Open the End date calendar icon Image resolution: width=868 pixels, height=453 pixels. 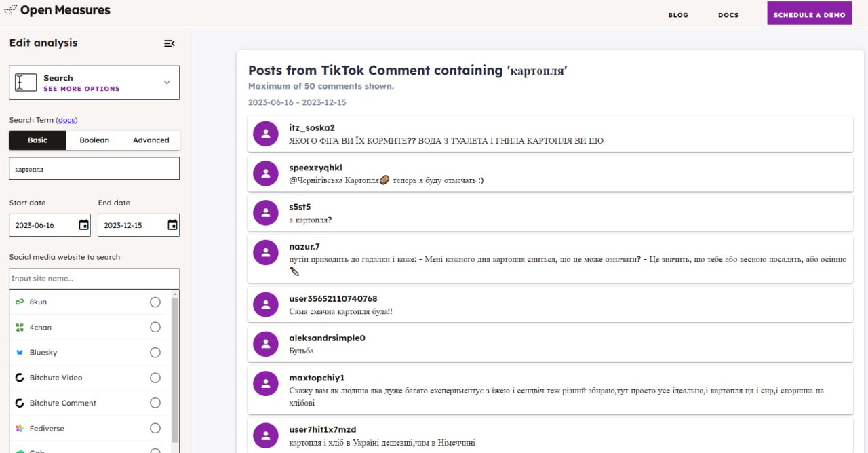coord(172,225)
